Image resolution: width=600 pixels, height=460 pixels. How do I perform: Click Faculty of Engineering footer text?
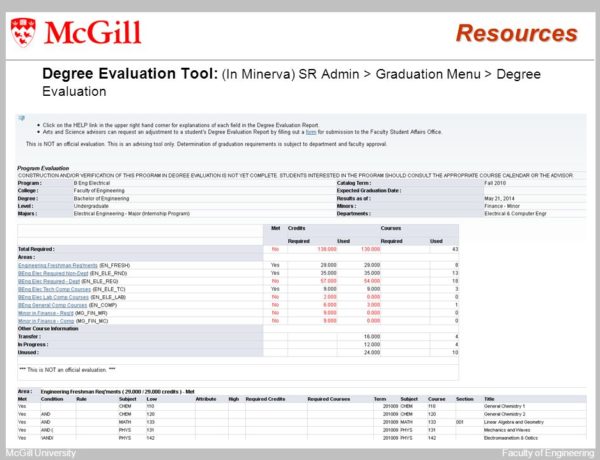pos(545,454)
